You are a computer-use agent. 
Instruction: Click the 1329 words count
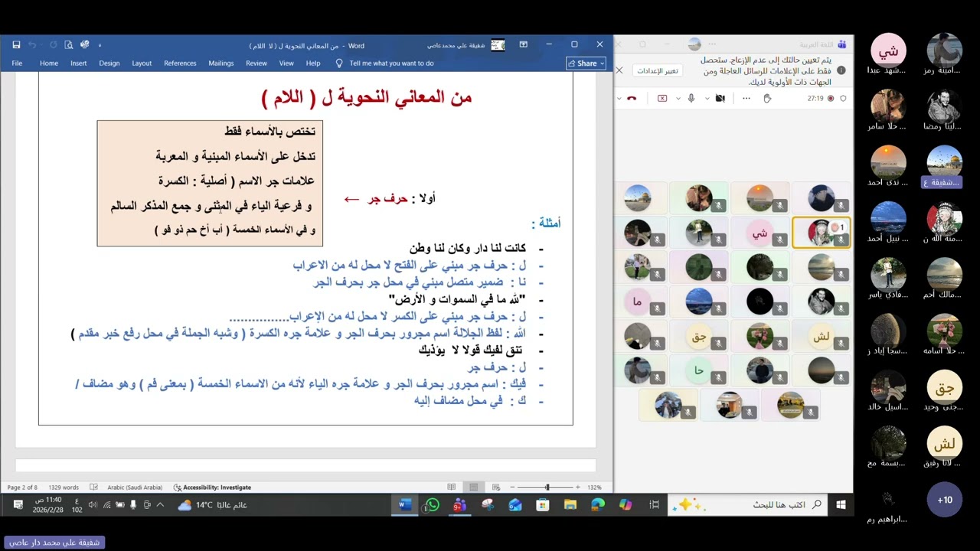coord(64,487)
